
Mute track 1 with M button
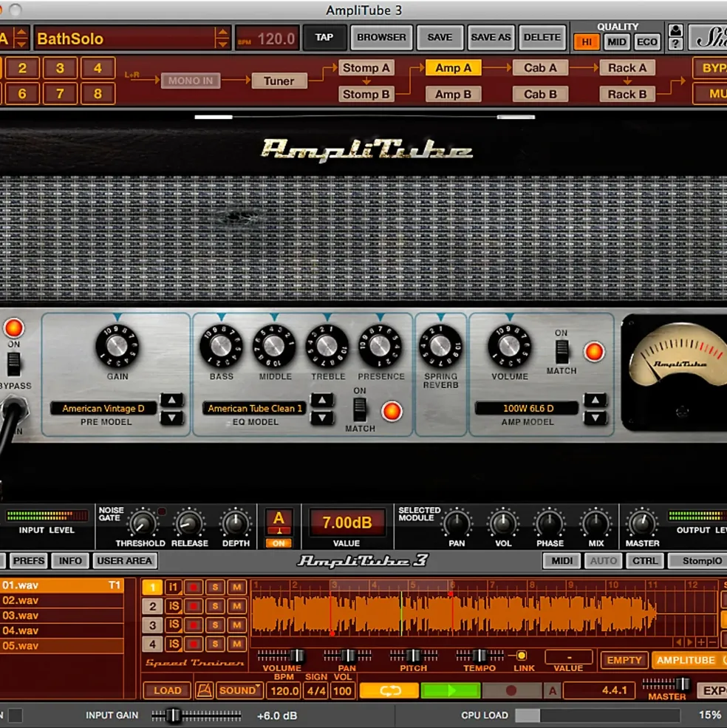click(x=236, y=588)
